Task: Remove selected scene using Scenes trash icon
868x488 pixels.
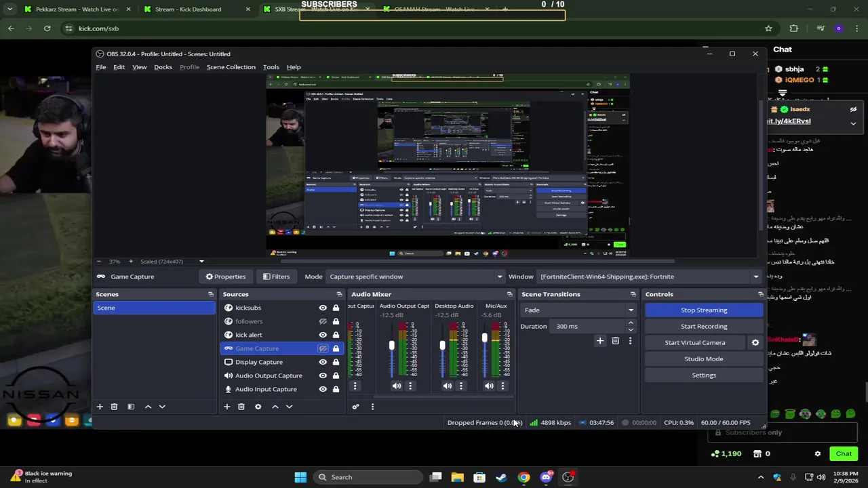Action: point(114,407)
